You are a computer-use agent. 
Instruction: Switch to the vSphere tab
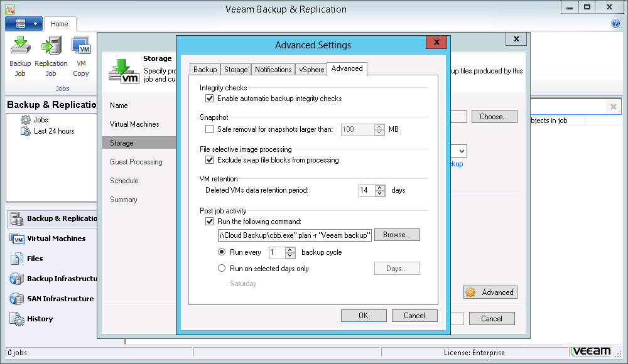coord(311,70)
